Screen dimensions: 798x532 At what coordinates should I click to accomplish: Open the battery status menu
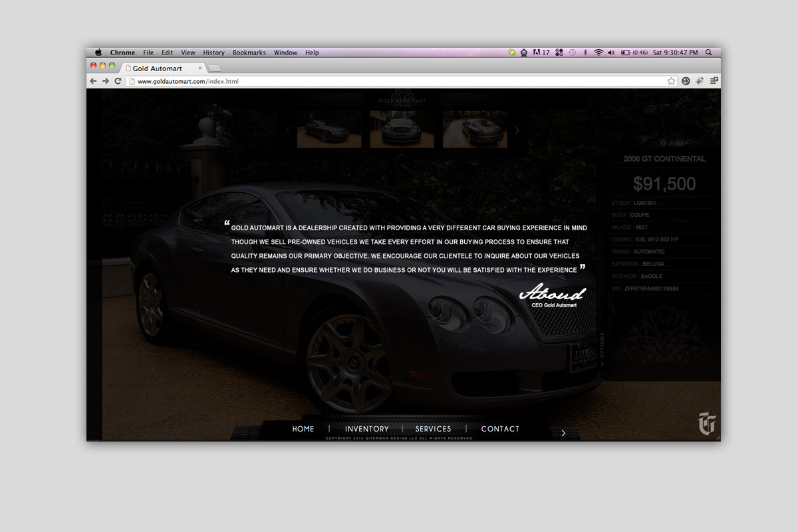(634, 53)
